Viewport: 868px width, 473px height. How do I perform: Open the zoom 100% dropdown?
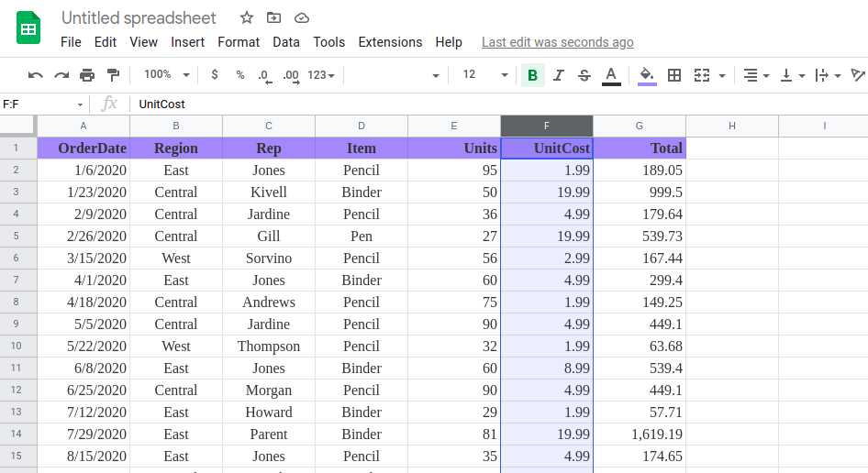(167, 74)
